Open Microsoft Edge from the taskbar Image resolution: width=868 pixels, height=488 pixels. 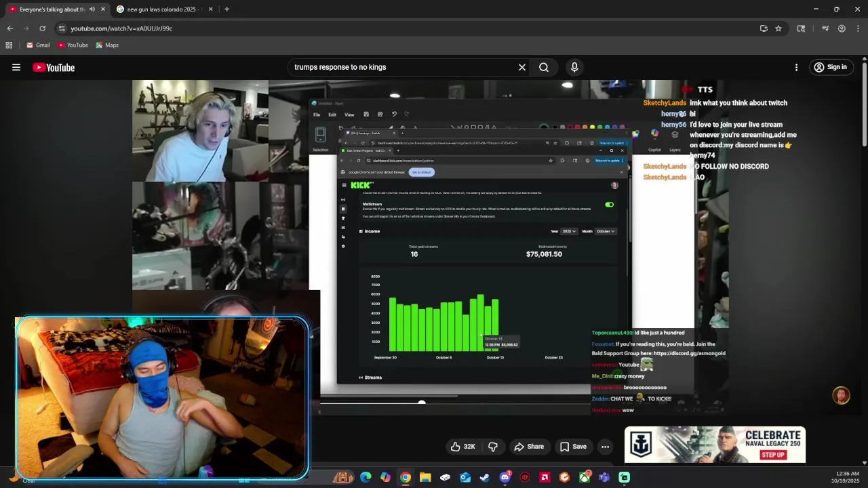pyautogui.click(x=366, y=477)
